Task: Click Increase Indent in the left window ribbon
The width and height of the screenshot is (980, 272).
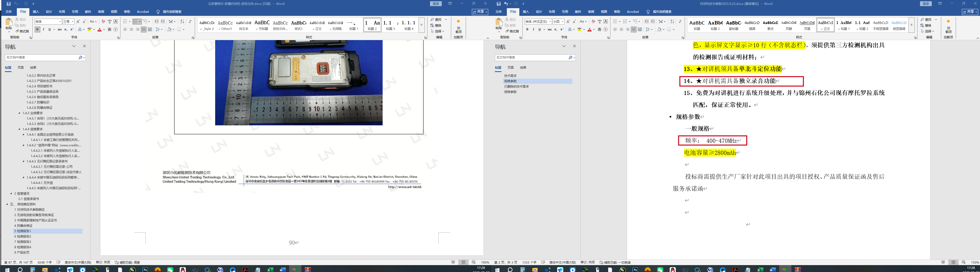Action: tap(163, 22)
